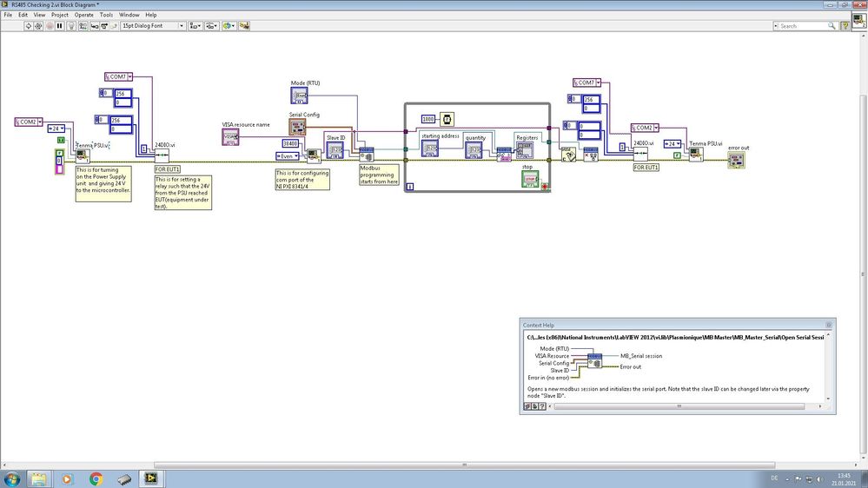Open Context Help detailed help button
The height and width of the screenshot is (488, 868).
tap(542, 406)
